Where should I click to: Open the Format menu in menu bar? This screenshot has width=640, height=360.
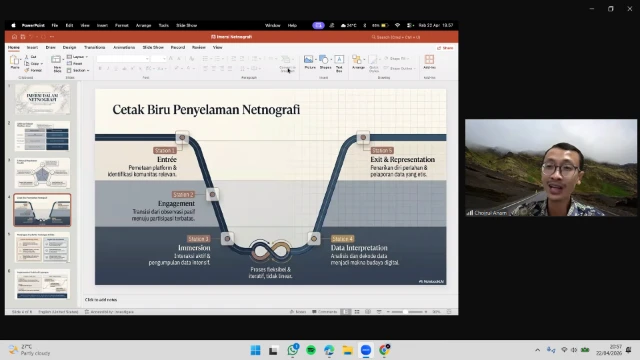tap(122, 25)
